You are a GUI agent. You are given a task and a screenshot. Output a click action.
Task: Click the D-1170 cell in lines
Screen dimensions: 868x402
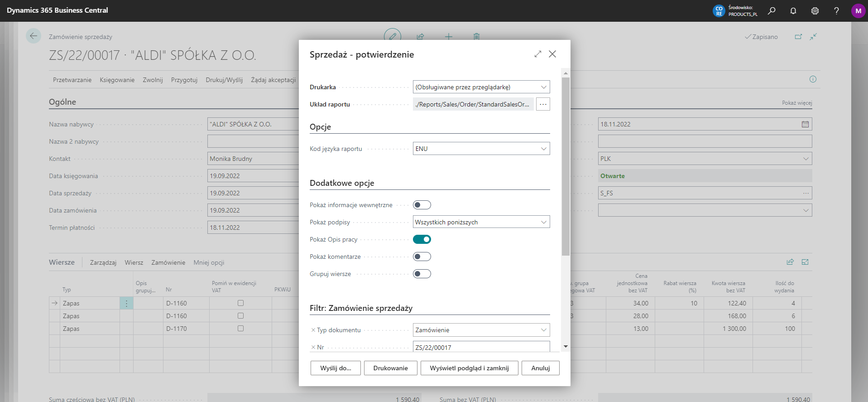(x=186, y=329)
